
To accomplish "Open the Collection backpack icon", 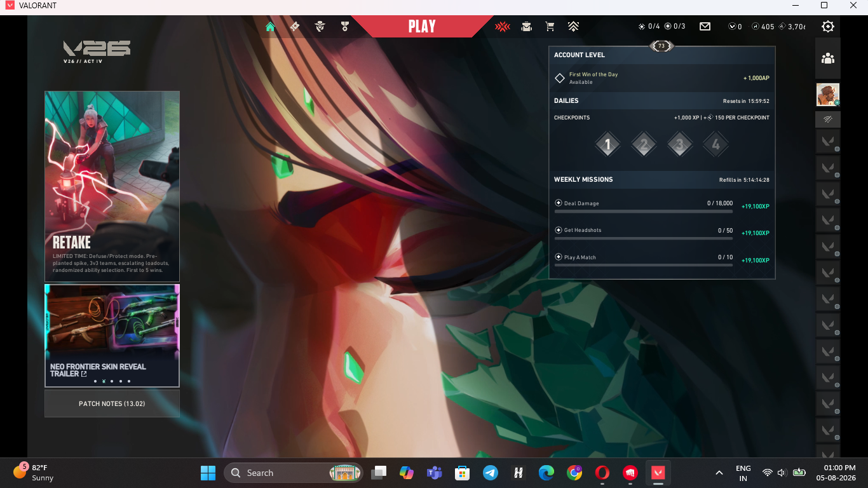I will point(526,27).
